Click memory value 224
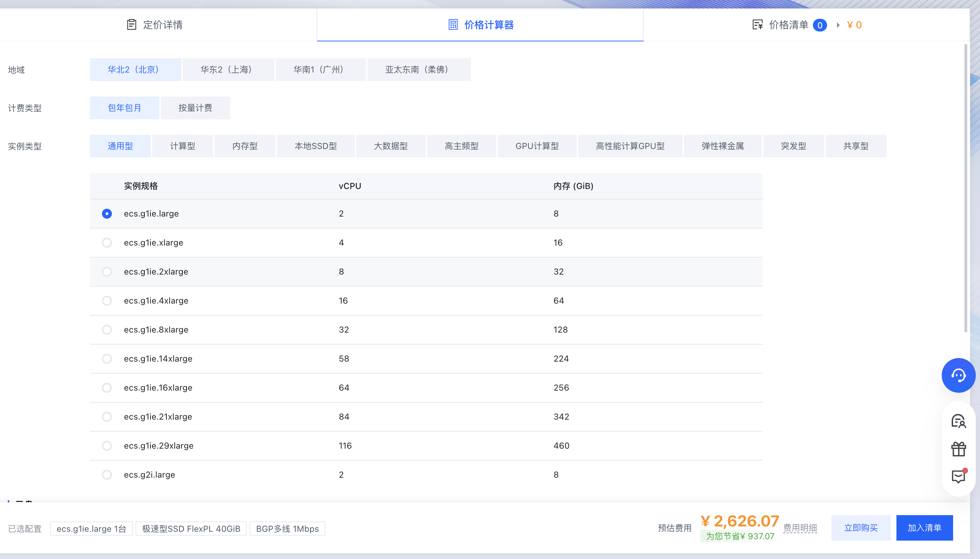 point(561,359)
